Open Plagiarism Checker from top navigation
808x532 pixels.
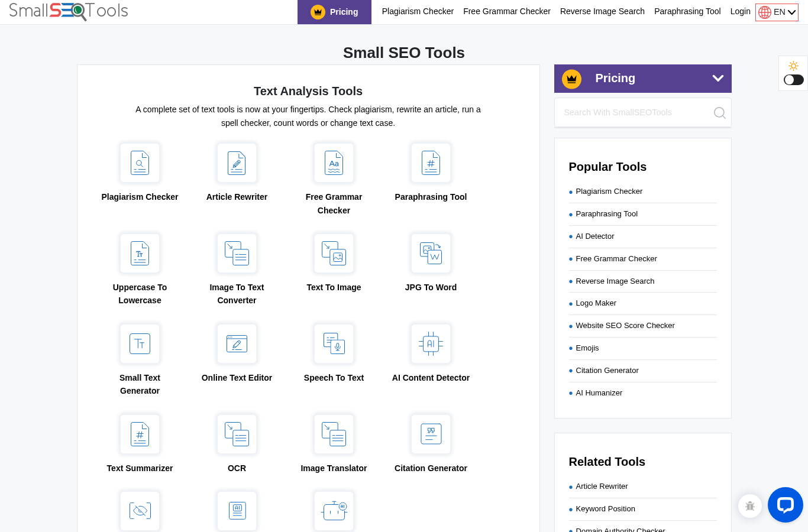[x=418, y=11]
